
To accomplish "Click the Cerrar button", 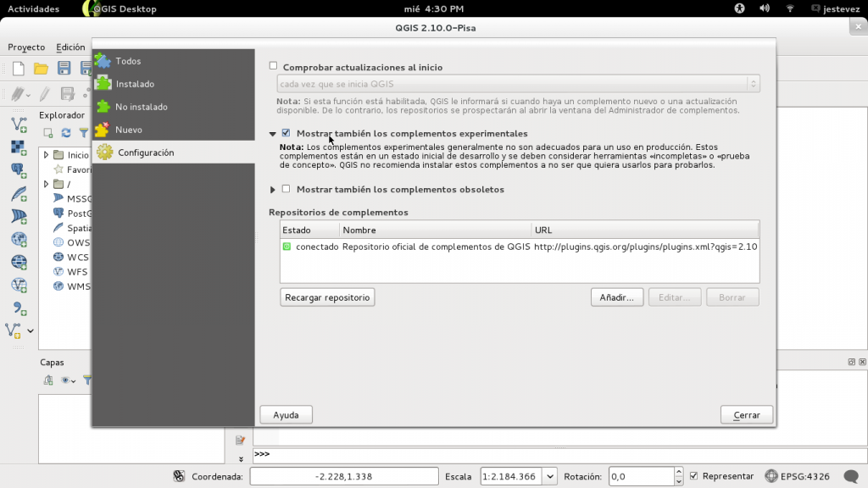I will 747,414.
